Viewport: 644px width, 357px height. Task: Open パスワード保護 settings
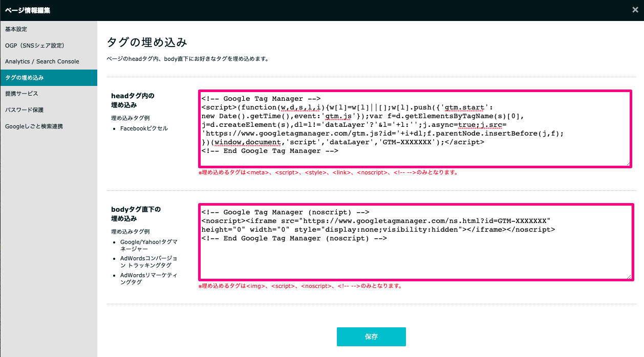tap(49, 110)
